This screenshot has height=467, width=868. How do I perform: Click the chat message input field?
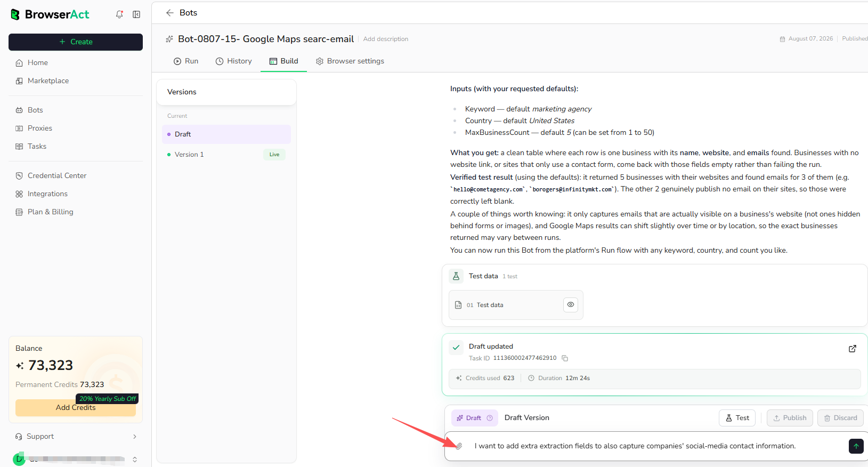click(659, 446)
